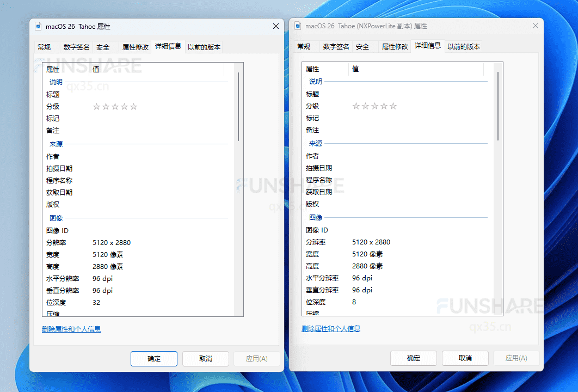Click 应用(A) button in NXPowerLite copy window
Viewport: 578px width, 392px height.
516,358
